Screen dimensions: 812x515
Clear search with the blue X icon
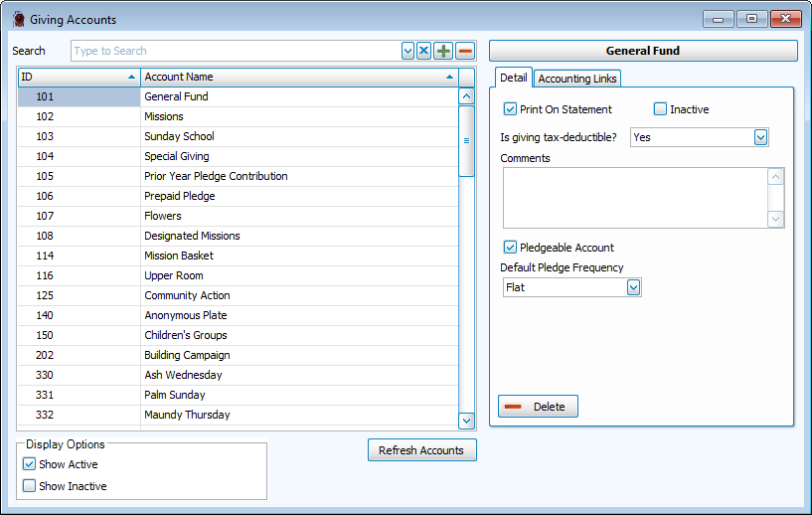(x=423, y=51)
